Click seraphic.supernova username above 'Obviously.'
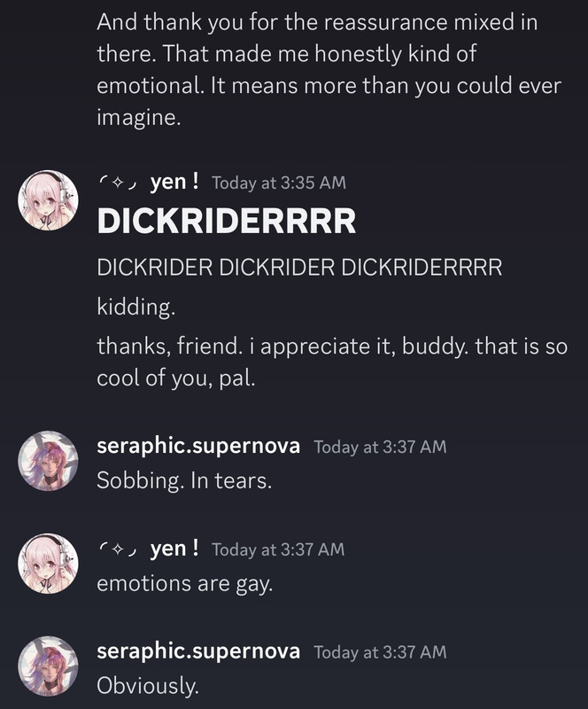588x709 pixels. point(198,651)
